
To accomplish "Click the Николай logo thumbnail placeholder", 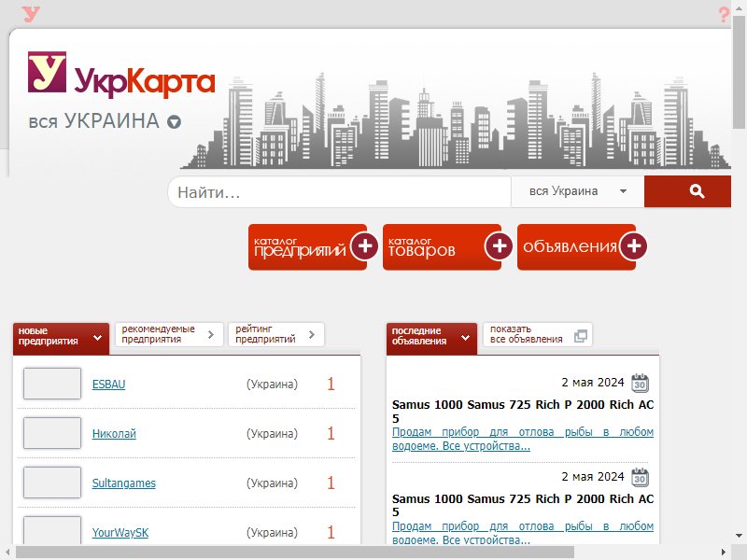I will pyautogui.click(x=52, y=433).
